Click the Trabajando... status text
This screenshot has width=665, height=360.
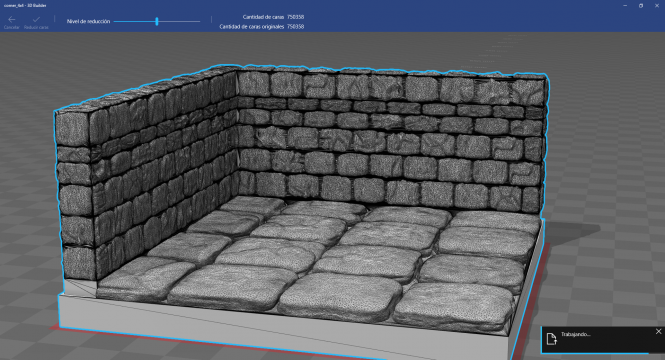coord(576,334)
